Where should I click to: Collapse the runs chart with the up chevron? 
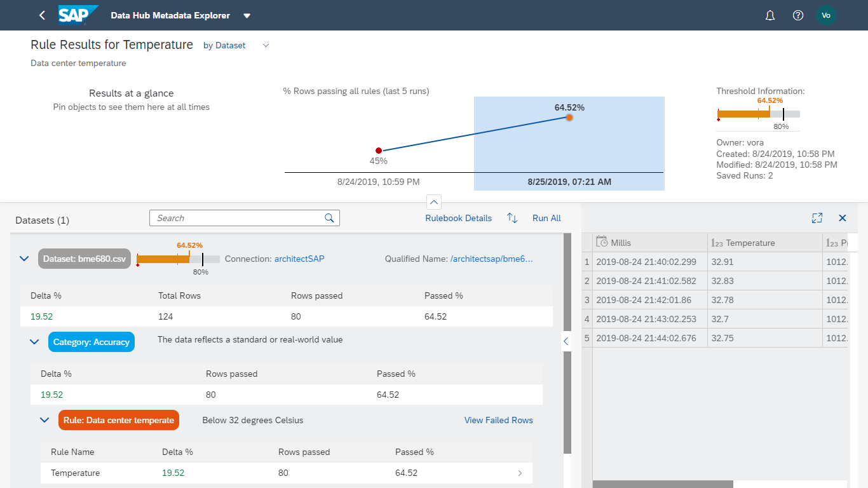434,201
